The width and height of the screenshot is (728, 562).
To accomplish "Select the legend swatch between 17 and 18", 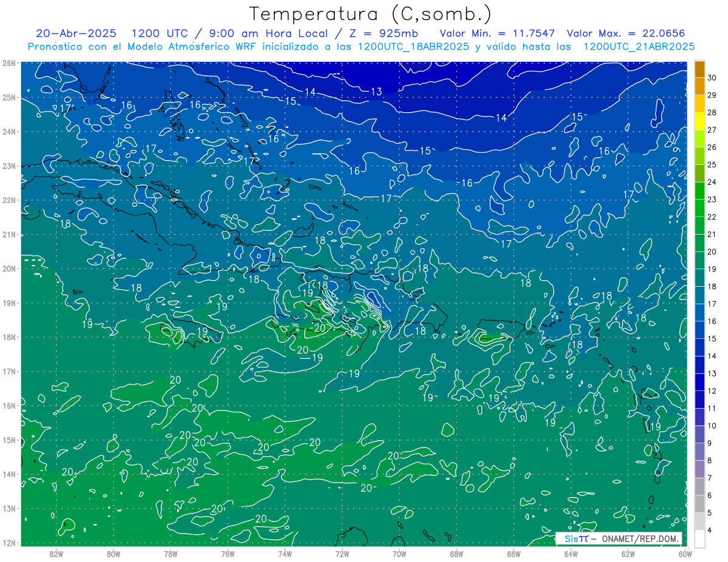I will [700, 296].
